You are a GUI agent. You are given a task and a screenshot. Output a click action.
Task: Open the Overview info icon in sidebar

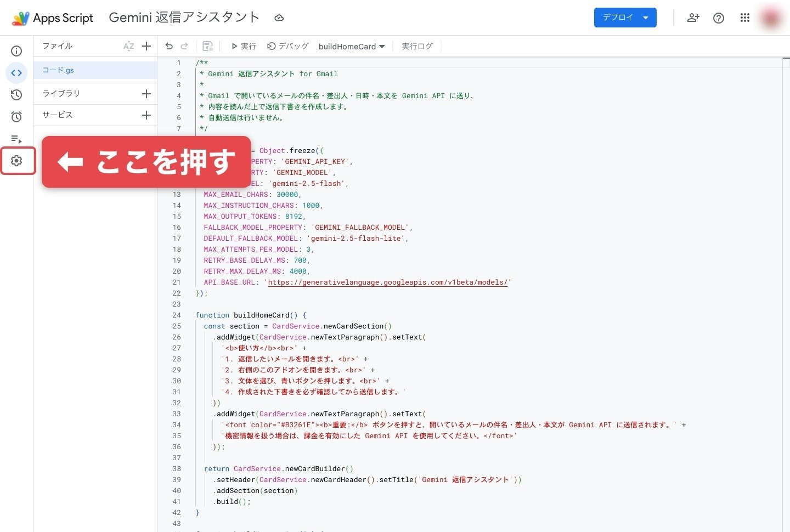coord(16,51)
